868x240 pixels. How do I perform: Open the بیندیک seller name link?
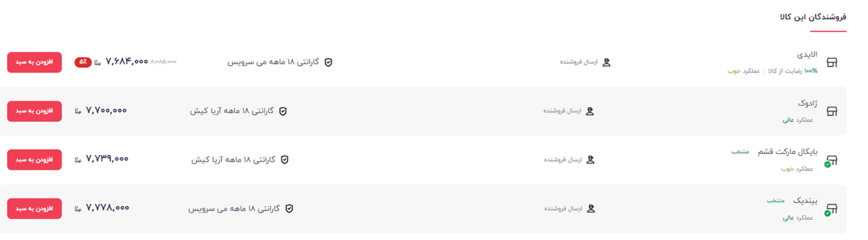coord(805,201)
